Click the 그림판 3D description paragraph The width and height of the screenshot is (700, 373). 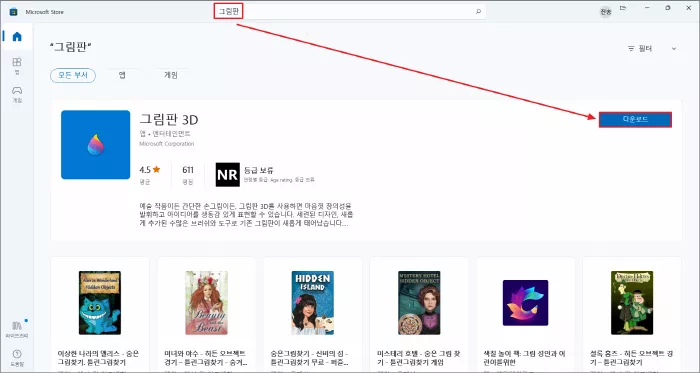tap(246, 215)
